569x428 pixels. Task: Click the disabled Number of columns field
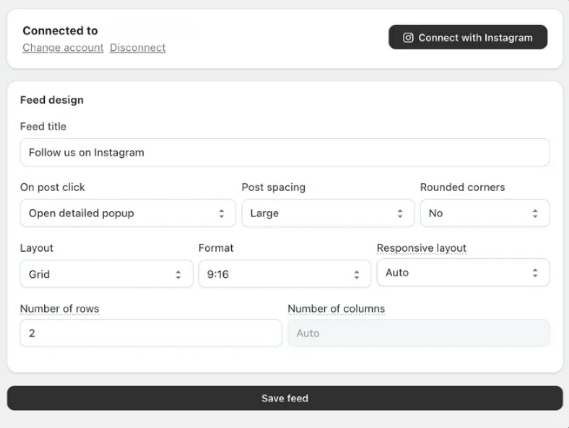(419, 333)
